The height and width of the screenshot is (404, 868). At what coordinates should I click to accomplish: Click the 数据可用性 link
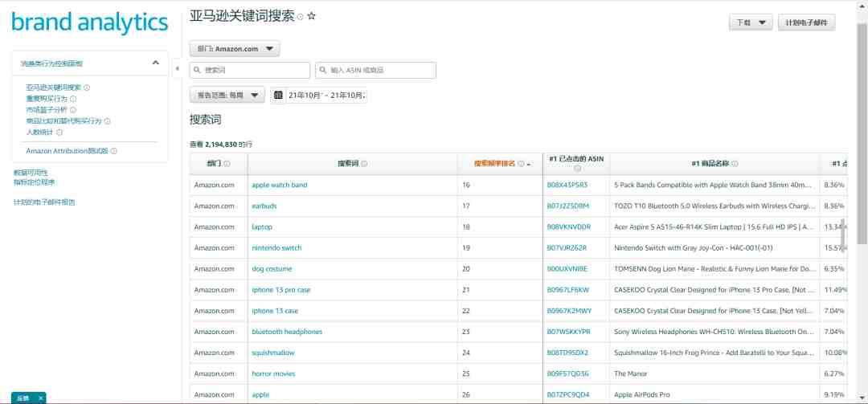click(31, 173)
